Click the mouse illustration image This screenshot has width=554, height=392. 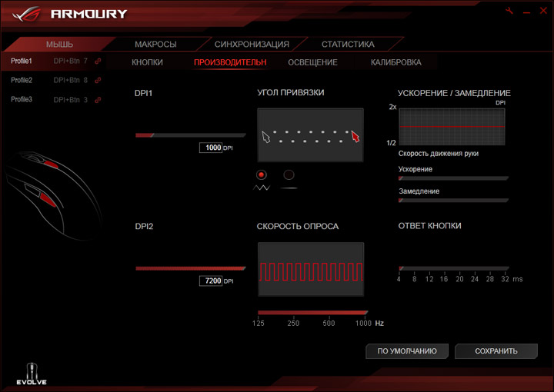53,196
